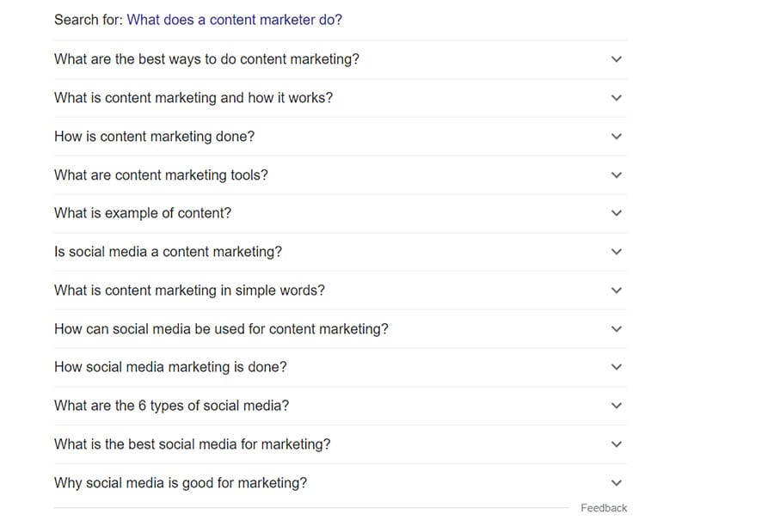Image resolution: width=774 pixels, height=532 pixels.
Task: Expand 'Is social media a content marketing?'
Action: 616,252
